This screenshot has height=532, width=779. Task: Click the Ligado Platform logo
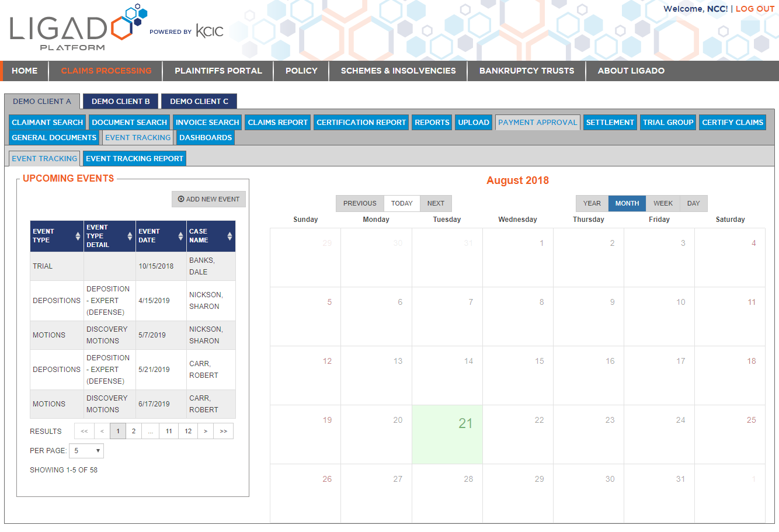click(78, 27)
